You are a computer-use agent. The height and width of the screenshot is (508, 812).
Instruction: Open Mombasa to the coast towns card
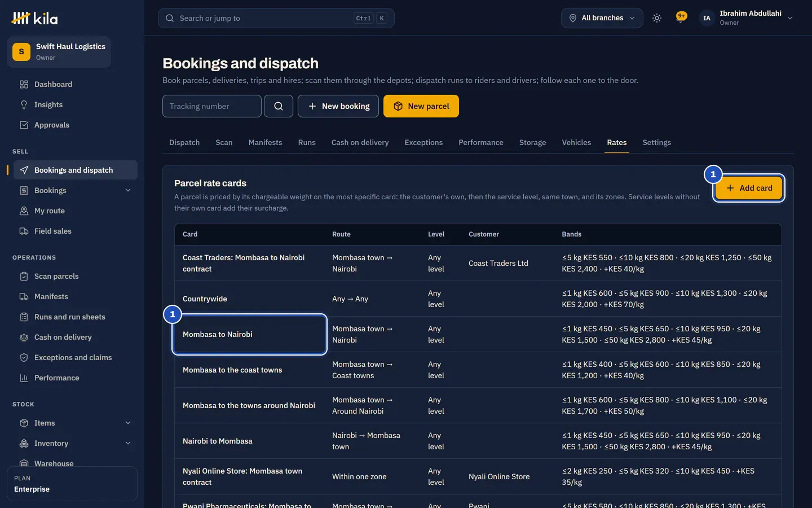click(249, 370)
